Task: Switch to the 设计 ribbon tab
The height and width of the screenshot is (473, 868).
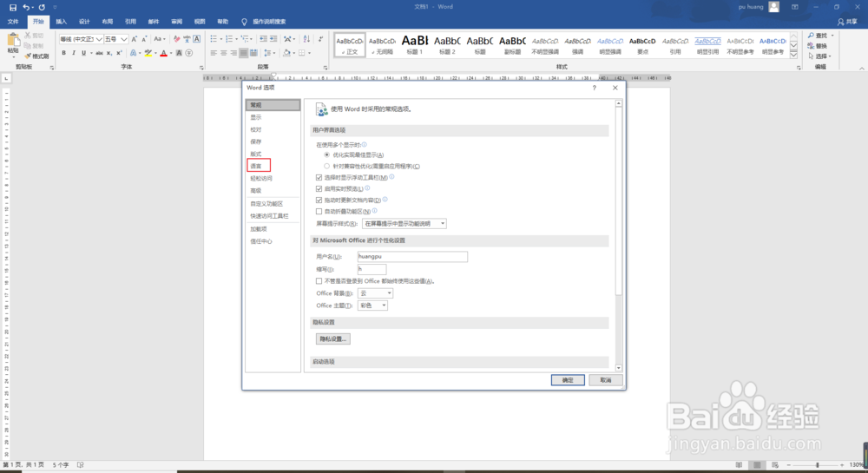Action: (84, 22)
